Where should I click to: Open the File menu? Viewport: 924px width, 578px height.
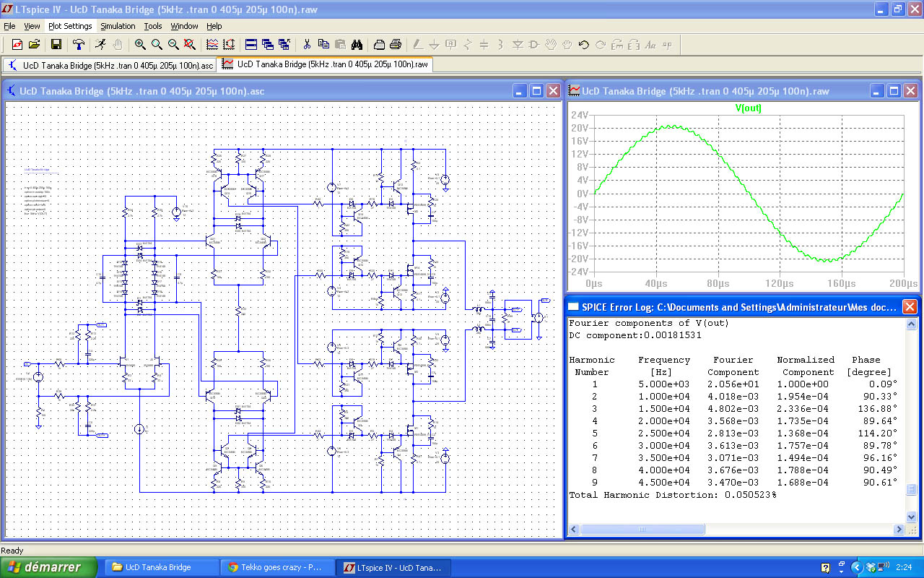(x=9, y=26)
